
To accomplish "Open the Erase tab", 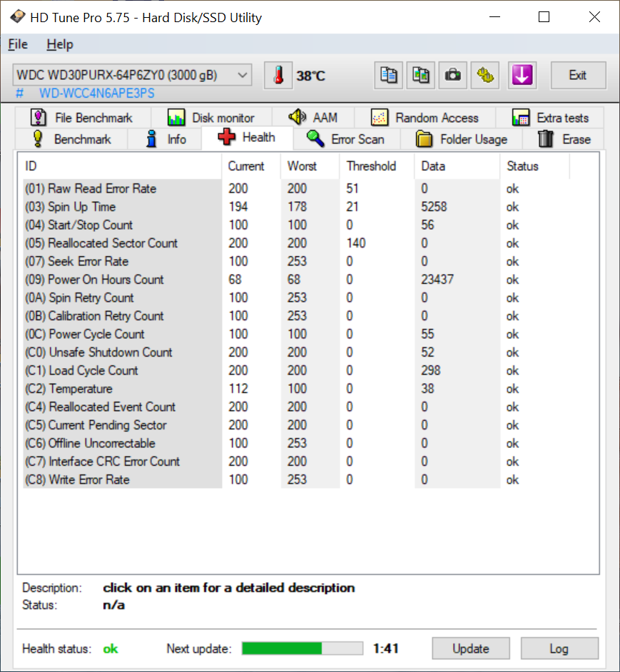I will [x=564, y=139].
